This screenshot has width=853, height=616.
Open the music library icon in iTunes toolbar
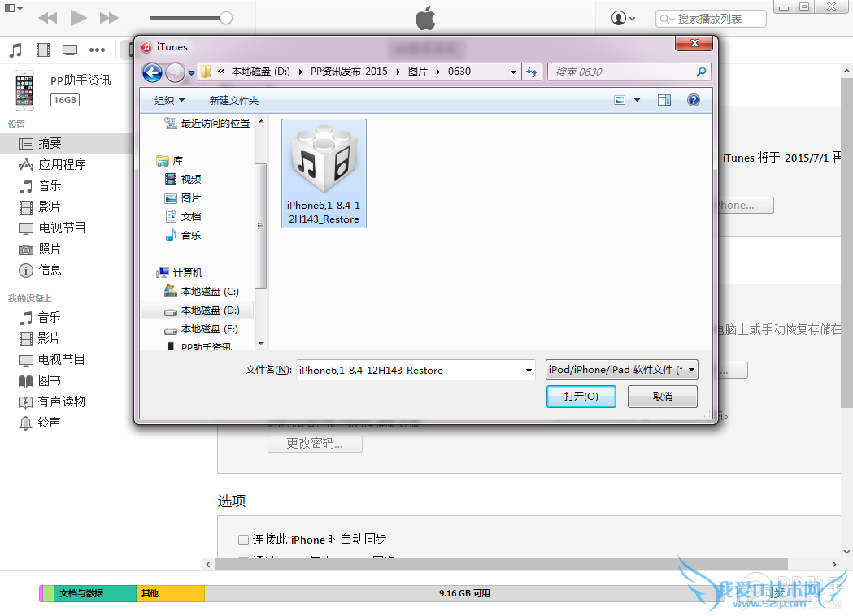[15, 50]
